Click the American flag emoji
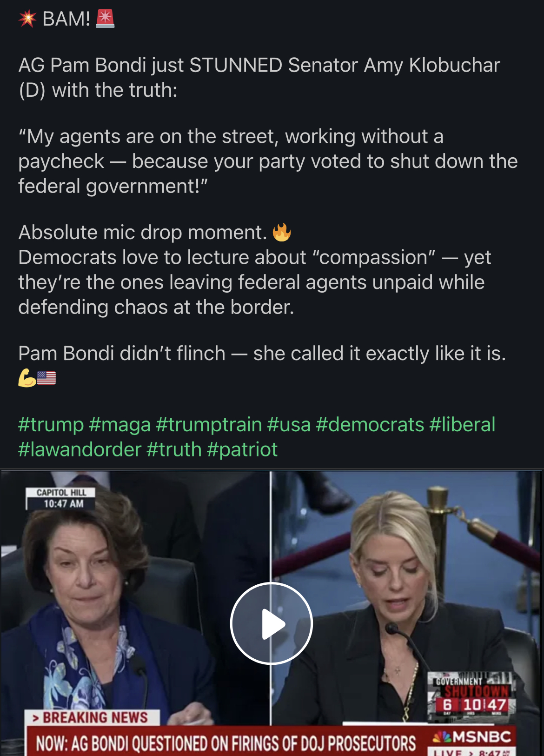This screenshot has width=544, height=756. pos(46,378)
